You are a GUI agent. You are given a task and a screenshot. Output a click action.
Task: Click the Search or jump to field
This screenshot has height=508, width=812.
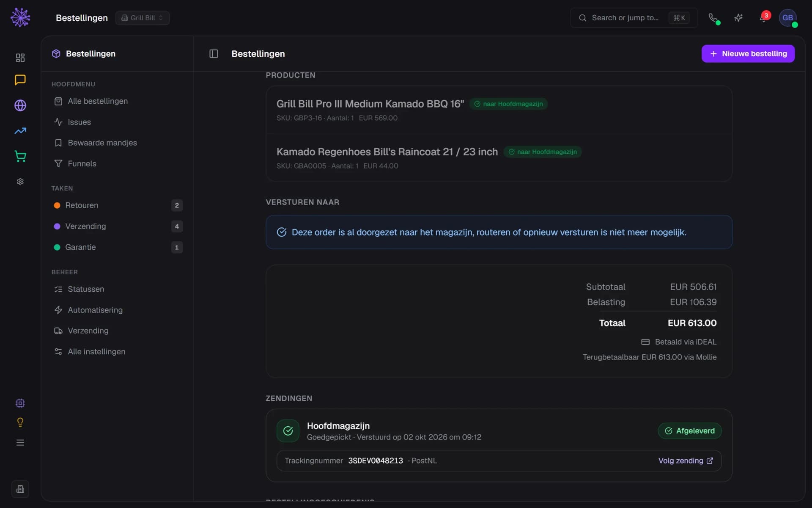(634, 18)
